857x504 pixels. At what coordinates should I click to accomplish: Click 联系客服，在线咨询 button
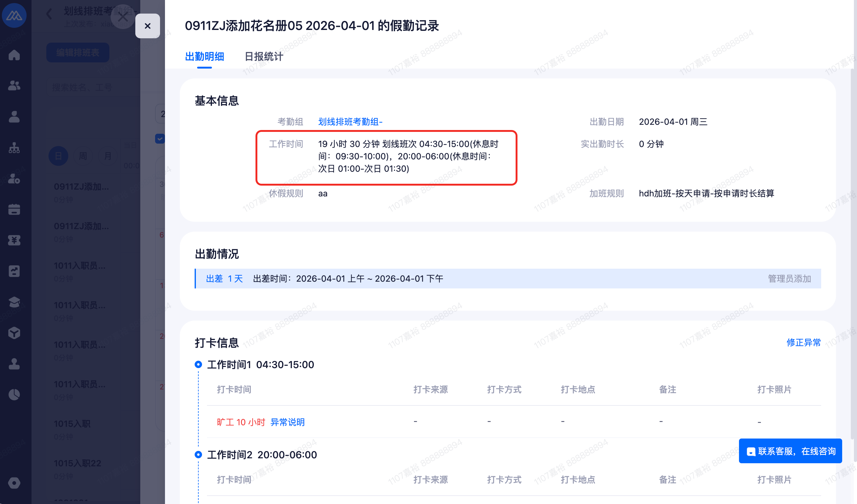click(790, 451)
